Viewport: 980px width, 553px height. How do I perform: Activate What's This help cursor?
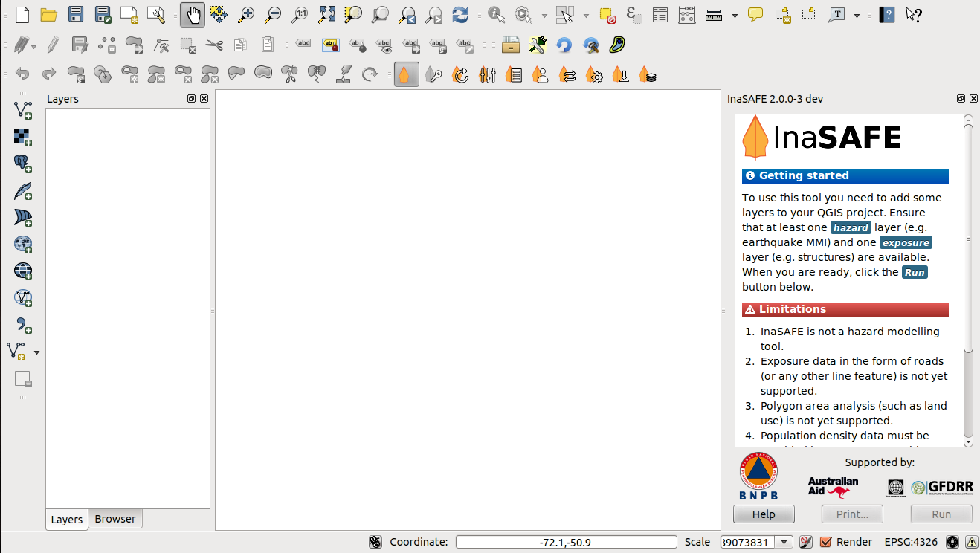tap(914, 14)
